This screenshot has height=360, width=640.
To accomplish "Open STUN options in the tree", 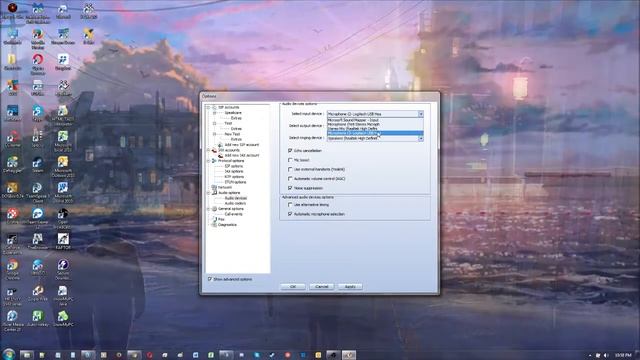I will (235, 182).
